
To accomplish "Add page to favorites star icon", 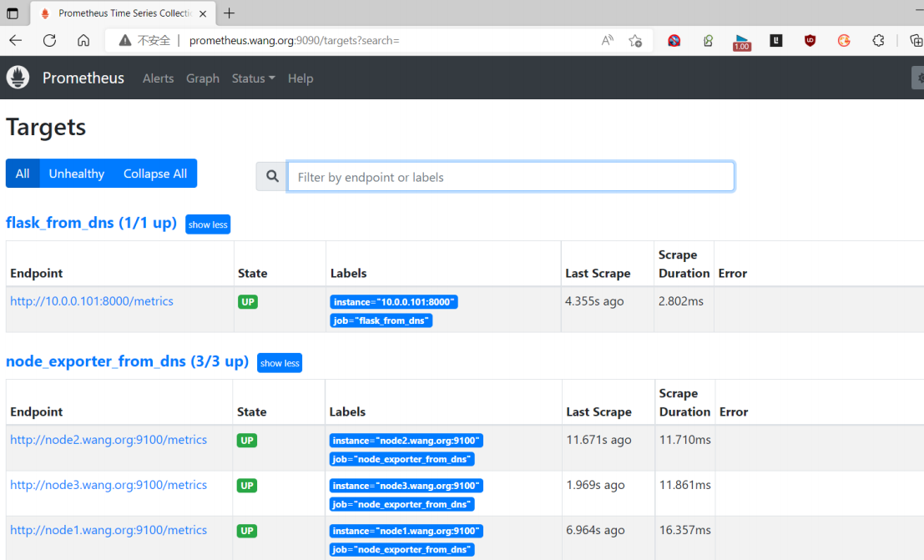I will coord(635,41).
